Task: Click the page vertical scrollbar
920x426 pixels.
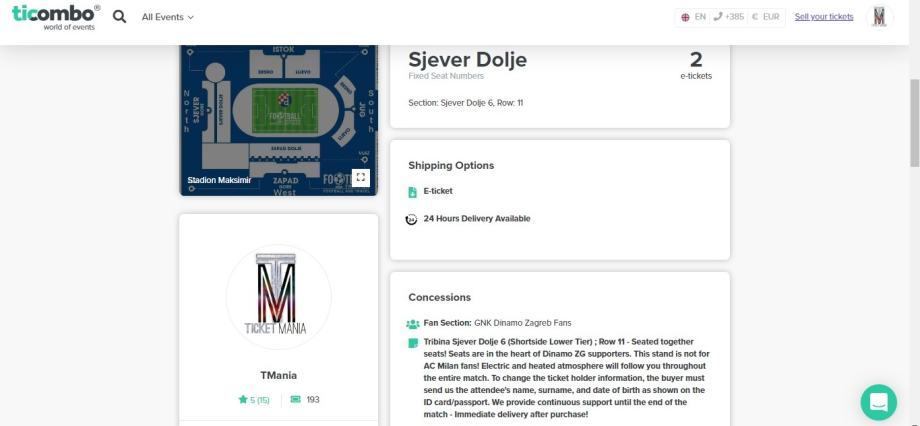Action: tap(914, 120)
